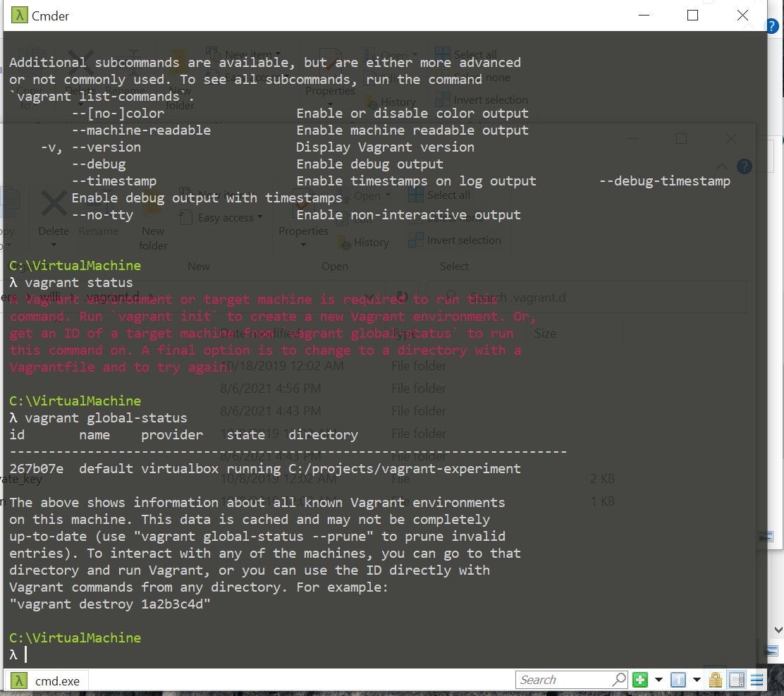
Task: Open a new console with green plus
Action: coord(640,680)
